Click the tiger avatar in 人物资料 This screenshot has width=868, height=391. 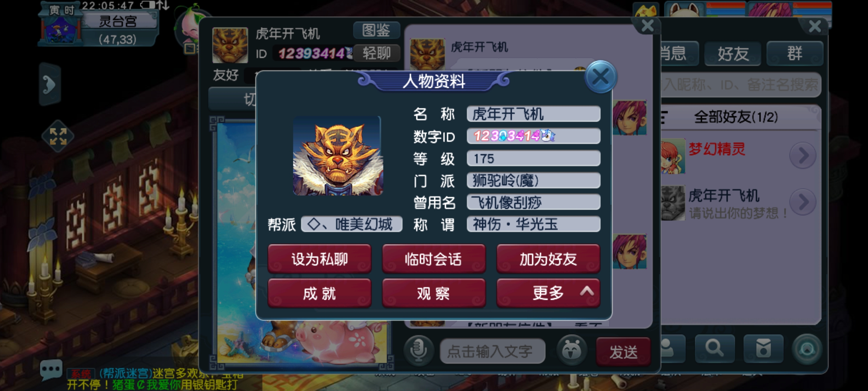click(338, 156)
